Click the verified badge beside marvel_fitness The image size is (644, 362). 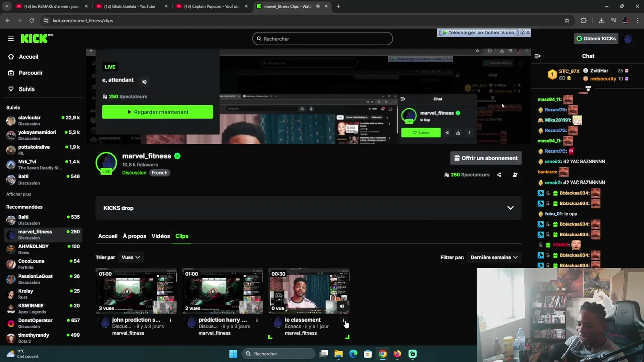[177, 156]
